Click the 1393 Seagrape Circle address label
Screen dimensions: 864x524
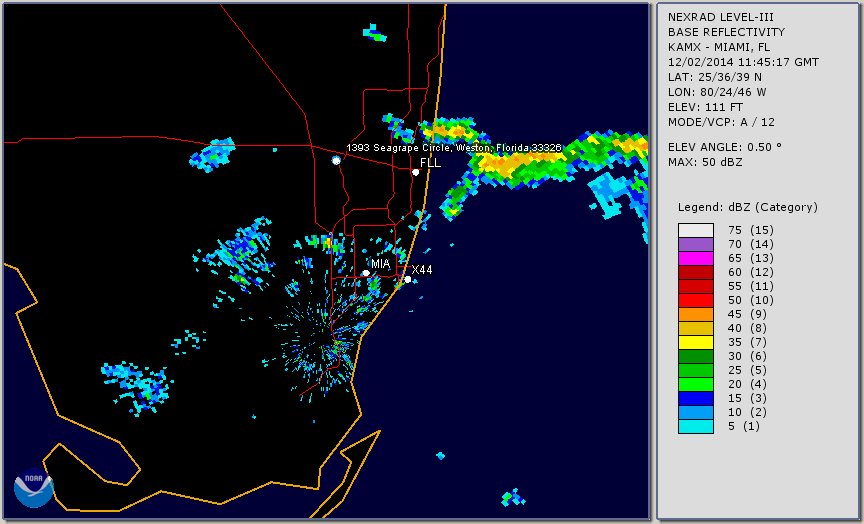click(453, 148)
